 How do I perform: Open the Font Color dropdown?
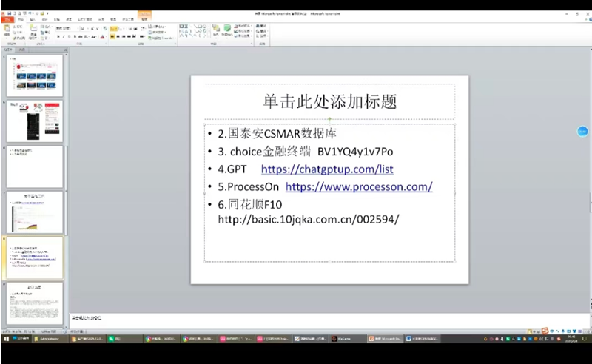pos(105,37)
